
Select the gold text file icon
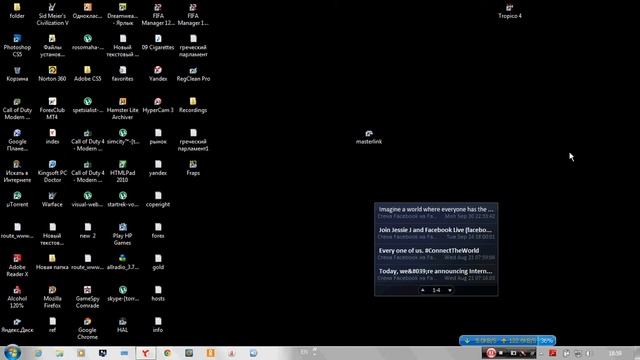[x=158, y=262]
